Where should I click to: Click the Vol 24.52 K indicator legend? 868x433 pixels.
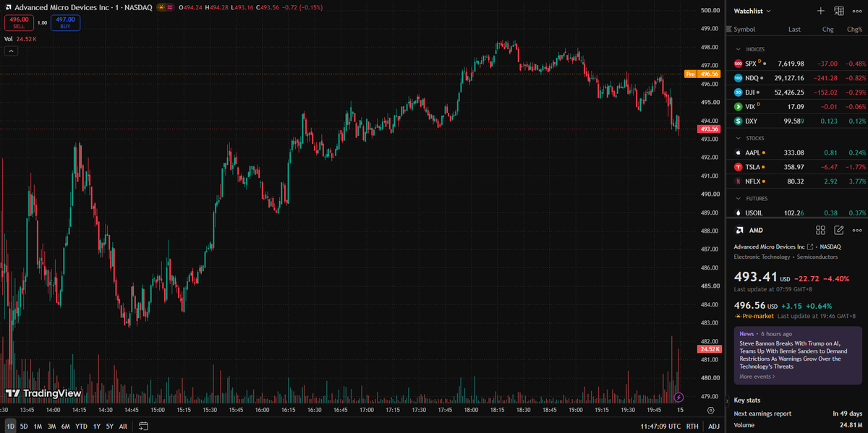coord(20,39)
